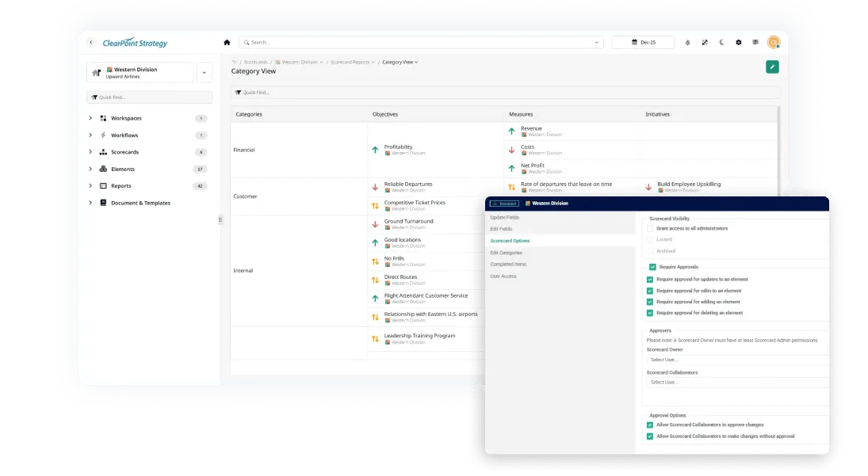Toggle the Locked checkbox
Viewport: 868px width, 476px height.
(650, 240)
